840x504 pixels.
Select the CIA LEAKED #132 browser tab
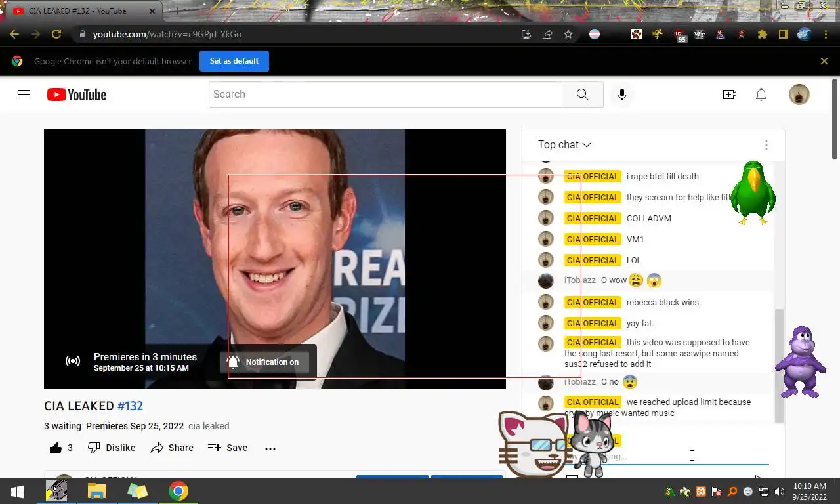point(83,11)
